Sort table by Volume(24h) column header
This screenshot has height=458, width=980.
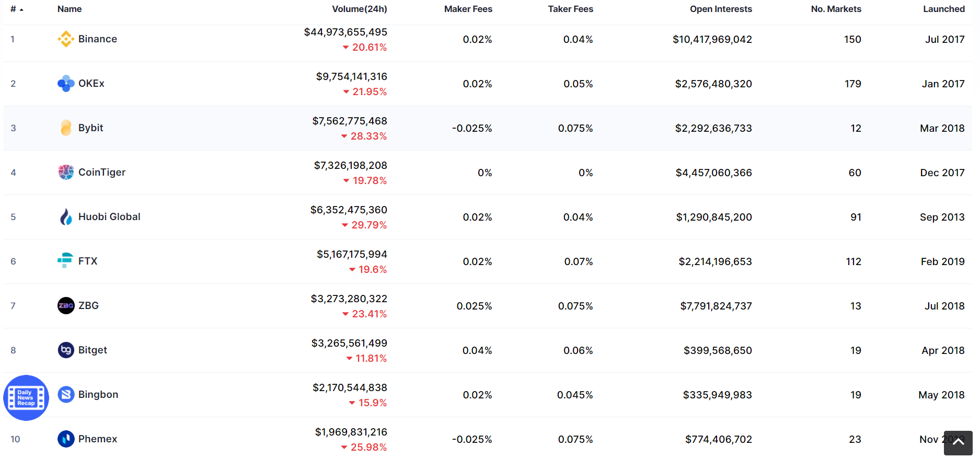click(360, 9)
